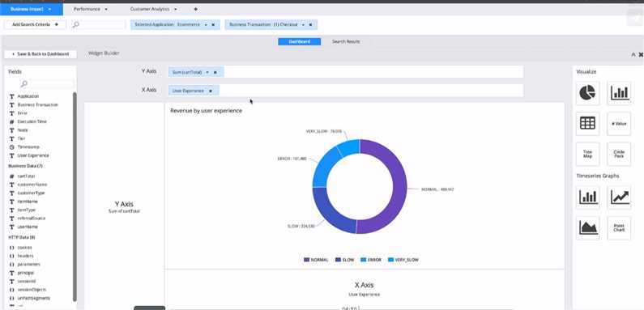644x310 pixels.
Task: Expand the Selected Application Ecommerce dropdown
Action: [206, 24]
